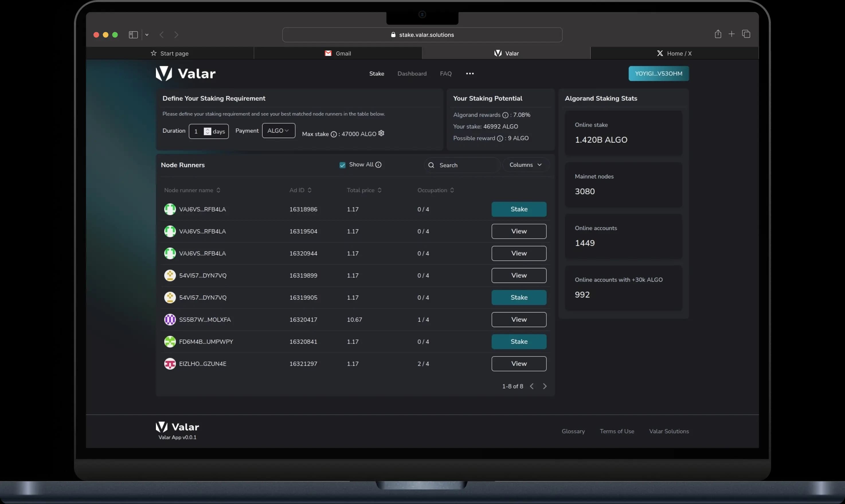Click Stake for ad 16319905
This screenshot has width=845, height=504.
tap(519, 297)
